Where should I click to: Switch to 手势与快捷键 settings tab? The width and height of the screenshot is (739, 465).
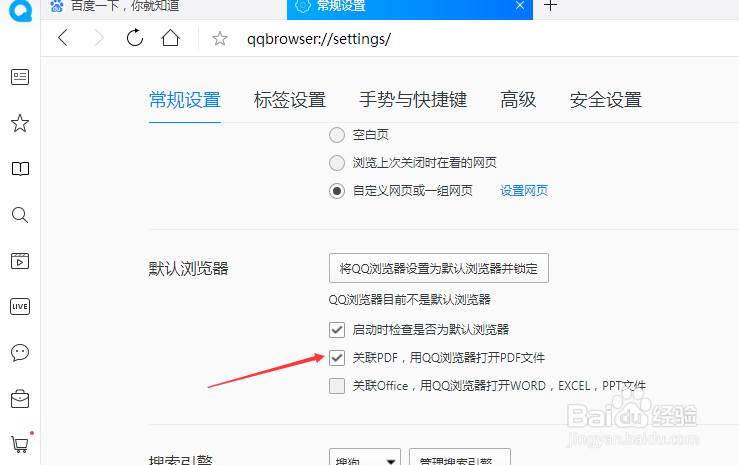413,100
